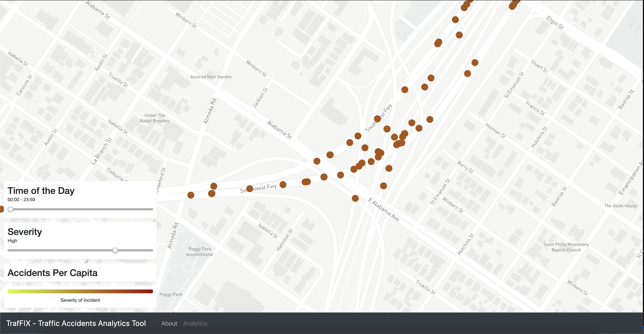Open the About link in the navbar
Screen dimensions: 644x334
click(169, 323)
